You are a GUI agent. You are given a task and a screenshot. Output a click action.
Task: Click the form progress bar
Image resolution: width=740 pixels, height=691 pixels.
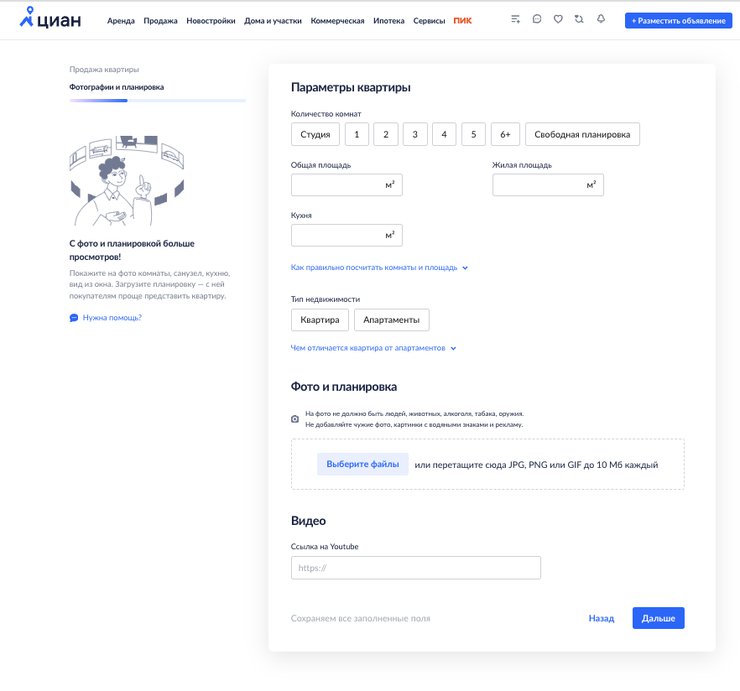coord(157,100)
